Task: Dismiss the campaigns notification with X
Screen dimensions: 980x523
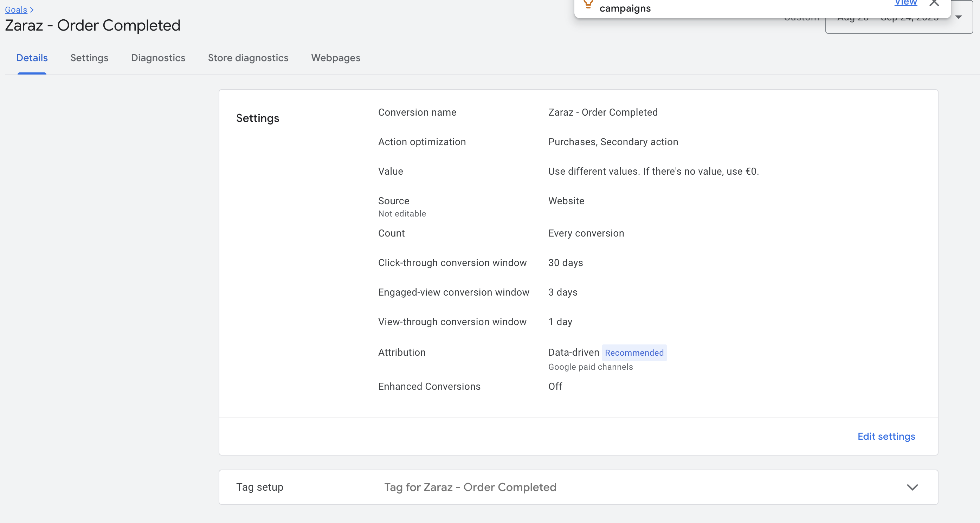Action: (x=934, y=3)
